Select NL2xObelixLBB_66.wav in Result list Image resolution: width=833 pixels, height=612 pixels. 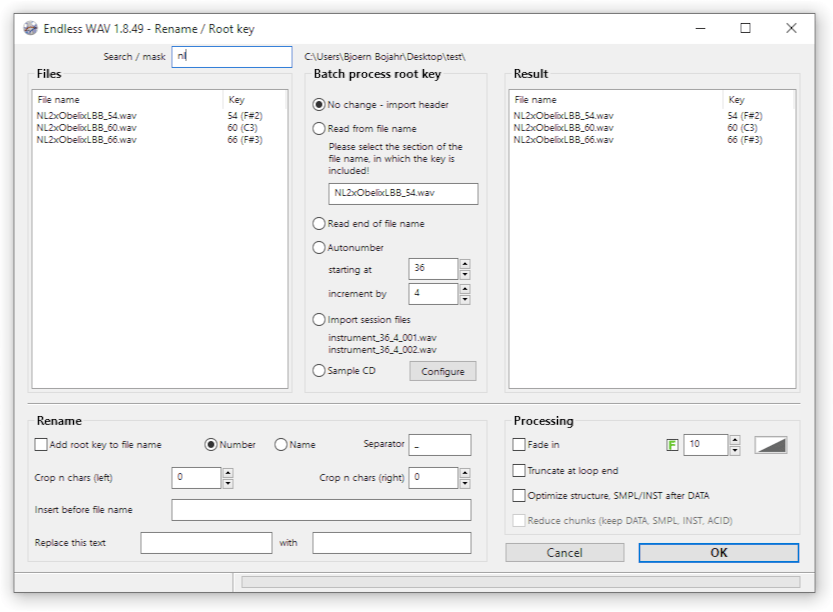[x=564, y=140]
